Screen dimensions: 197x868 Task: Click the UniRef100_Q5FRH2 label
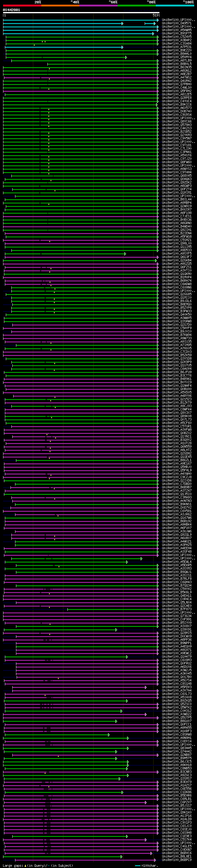(x=177, y=91)
